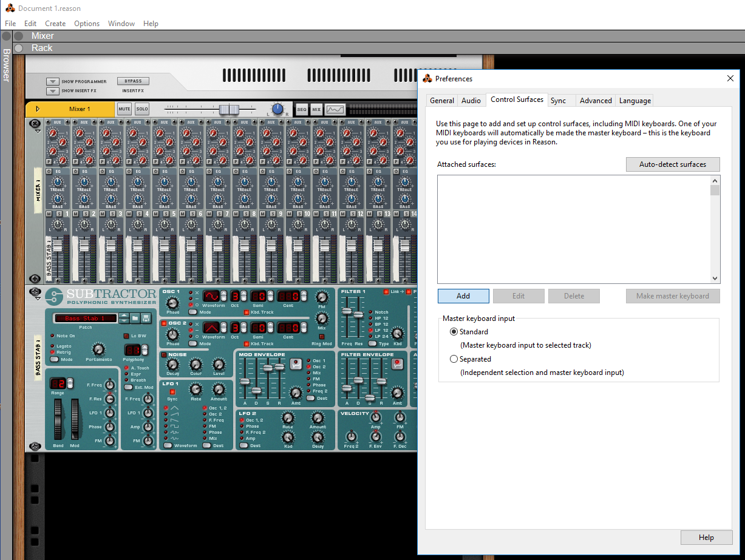
Task: Click Portamento knob on Subtractor
Action: click(98, 349)
